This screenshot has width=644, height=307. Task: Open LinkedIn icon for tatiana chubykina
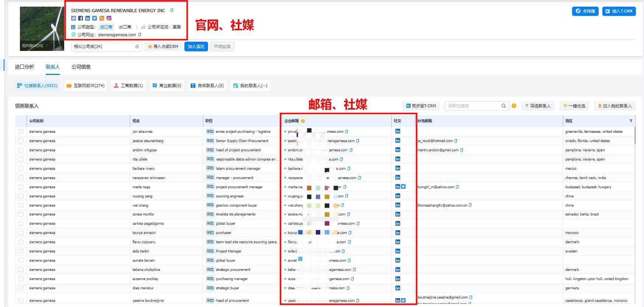(398, 269)
